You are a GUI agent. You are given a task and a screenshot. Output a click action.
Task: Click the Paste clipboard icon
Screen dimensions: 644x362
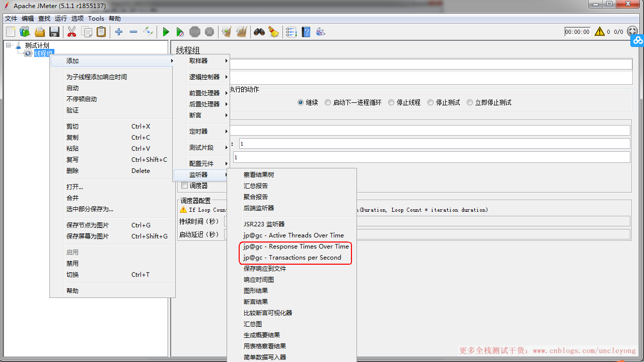coord(101,32)
